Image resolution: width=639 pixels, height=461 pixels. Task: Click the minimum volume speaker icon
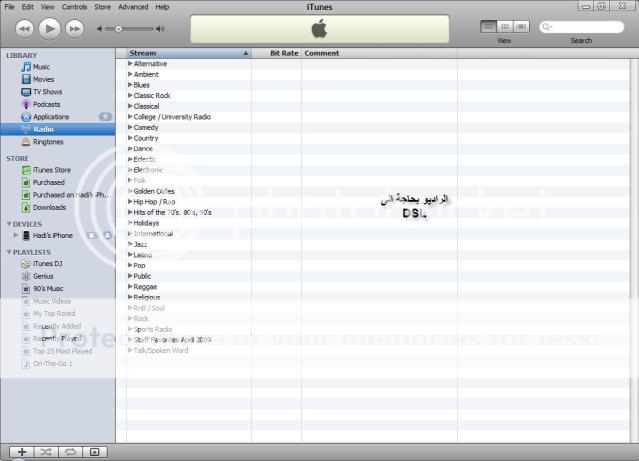pos(99,29)
